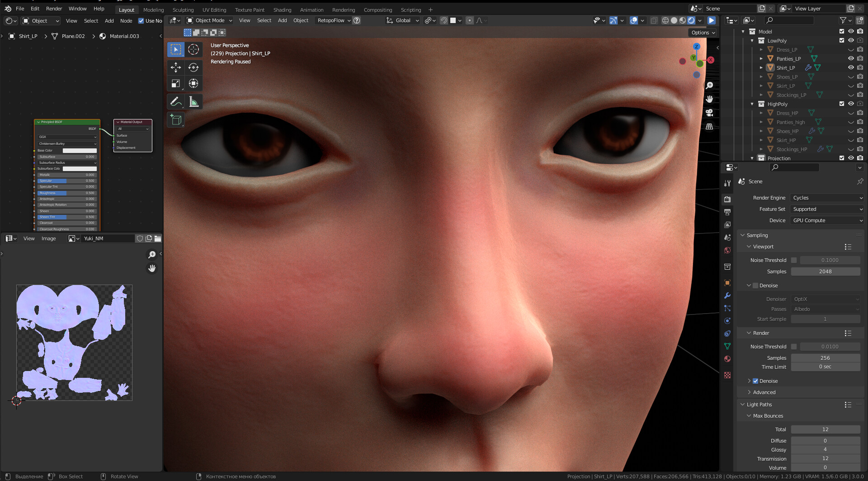Open the World properties tab
The image size is (868, 481).
click(727, 250)
